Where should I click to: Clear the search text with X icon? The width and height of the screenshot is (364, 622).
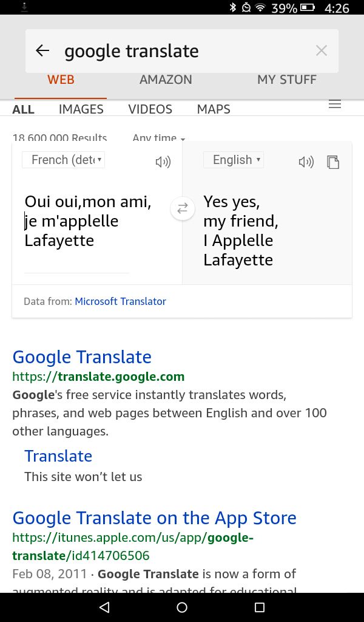[321, 50]
